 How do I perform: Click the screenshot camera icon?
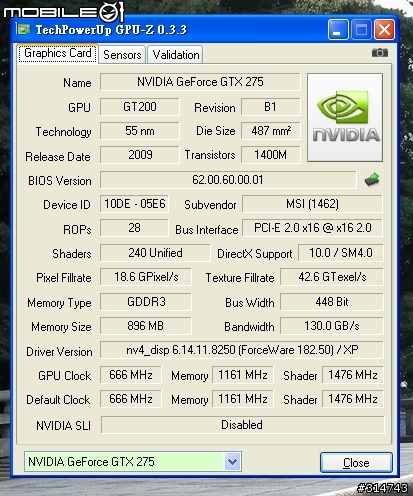(x=380, y=53)
